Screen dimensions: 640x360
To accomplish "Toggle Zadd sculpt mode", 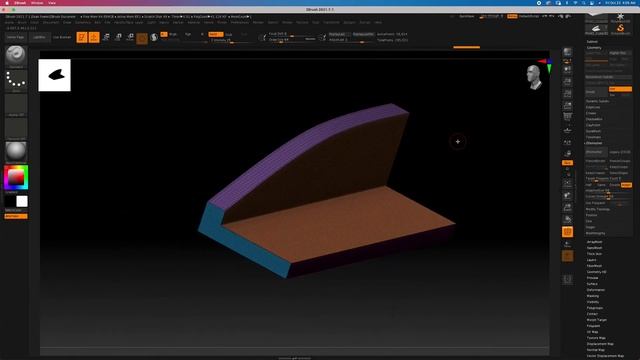I will click(216, 34).
